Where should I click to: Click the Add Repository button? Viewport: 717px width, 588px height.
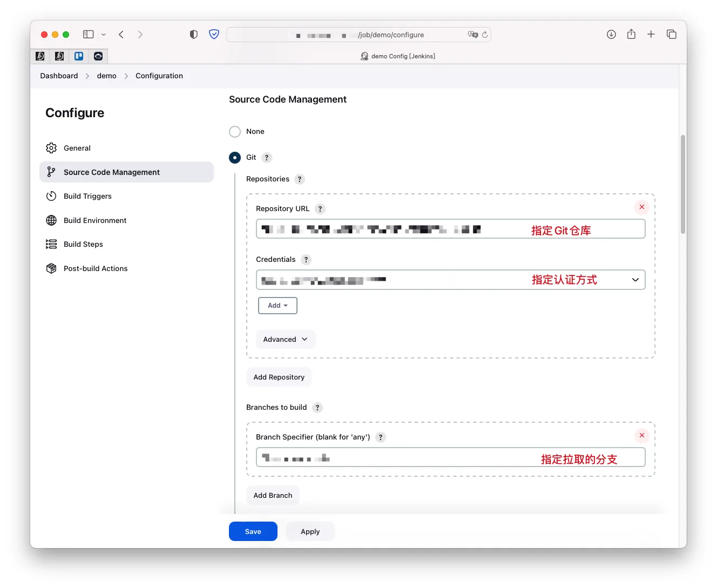click(x=279, y=377)
